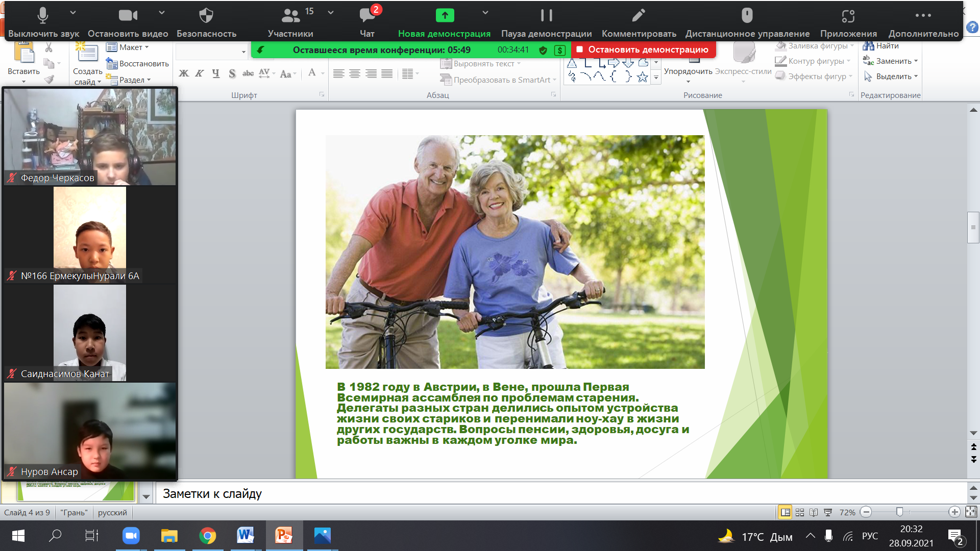Viewport: 980px width, 551px height.
Task: Expand Заменить dropdown in Editing group
Action: point(916,61)
